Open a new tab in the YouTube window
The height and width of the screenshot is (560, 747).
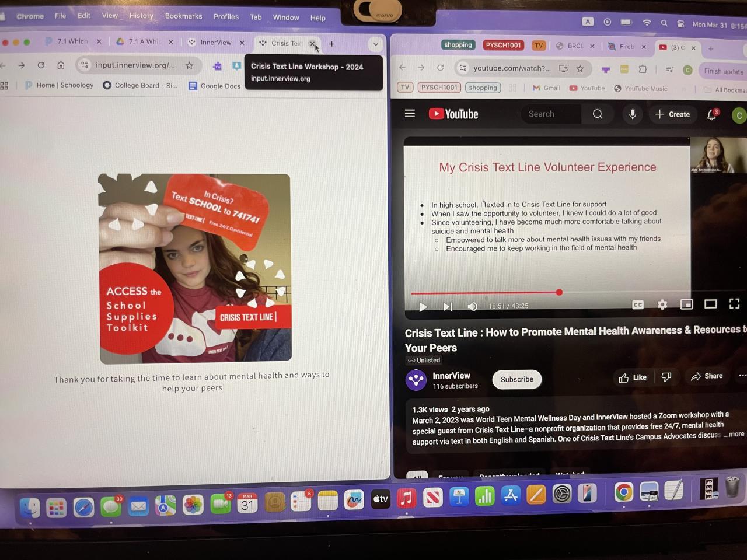click(x=711, y=48)
